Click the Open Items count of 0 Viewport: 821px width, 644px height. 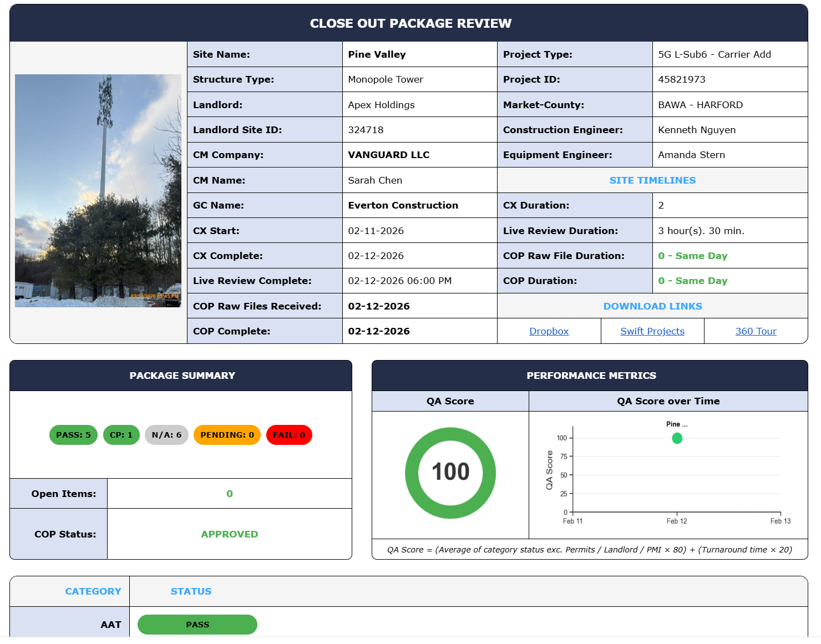(x=229, y=493)
